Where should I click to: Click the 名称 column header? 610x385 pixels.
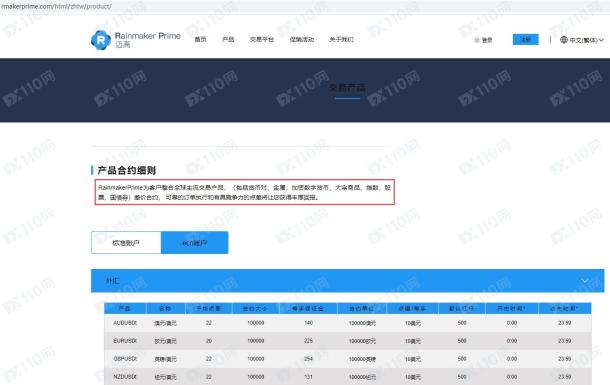tap(165, 308)
